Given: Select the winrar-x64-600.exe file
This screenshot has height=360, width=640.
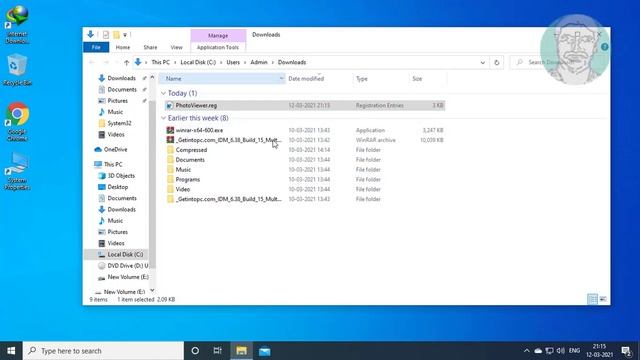Looking at the screenshot, I should pos(304,130).
